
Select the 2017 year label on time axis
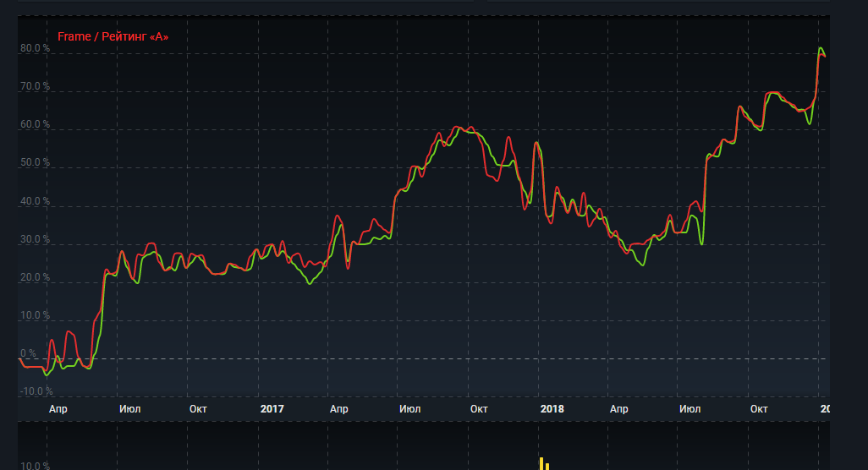(x=272, y=409)
